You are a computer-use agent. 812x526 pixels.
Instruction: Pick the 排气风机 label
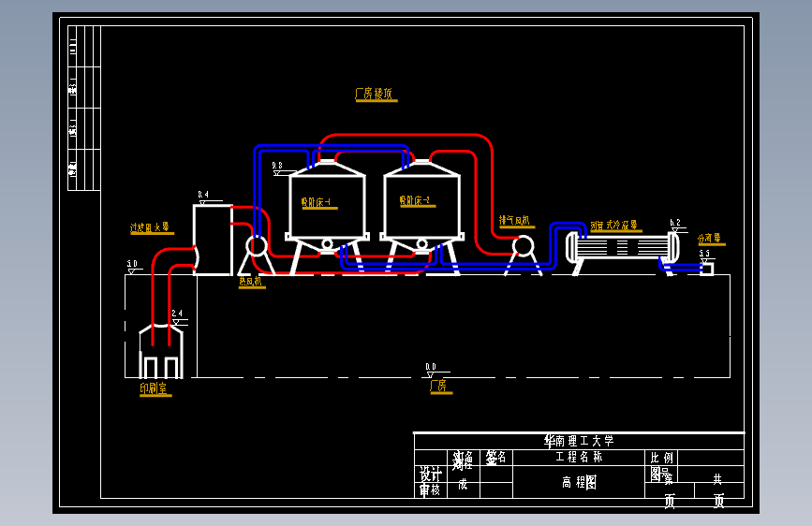click(515, 221)
